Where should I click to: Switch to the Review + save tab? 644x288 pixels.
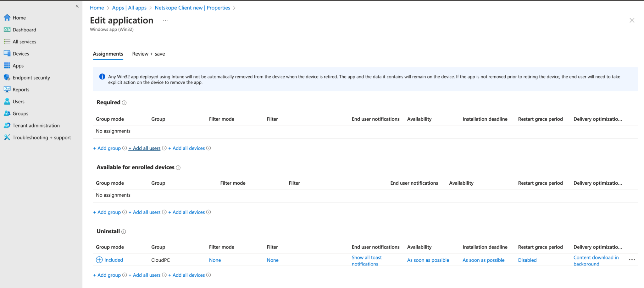click(x=148, y=54)
